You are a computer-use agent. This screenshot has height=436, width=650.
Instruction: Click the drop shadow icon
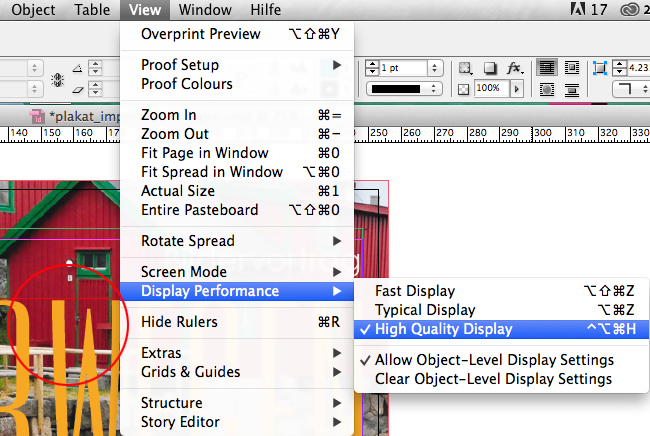[x=491, y=68]
